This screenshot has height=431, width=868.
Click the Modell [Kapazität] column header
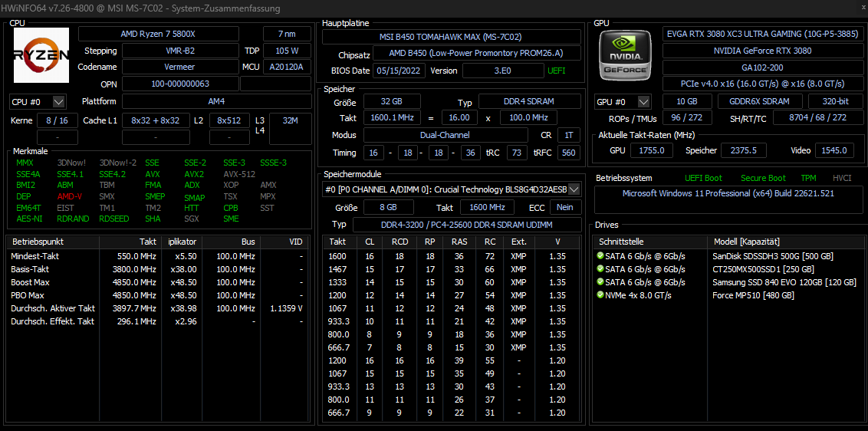(784, 242)
